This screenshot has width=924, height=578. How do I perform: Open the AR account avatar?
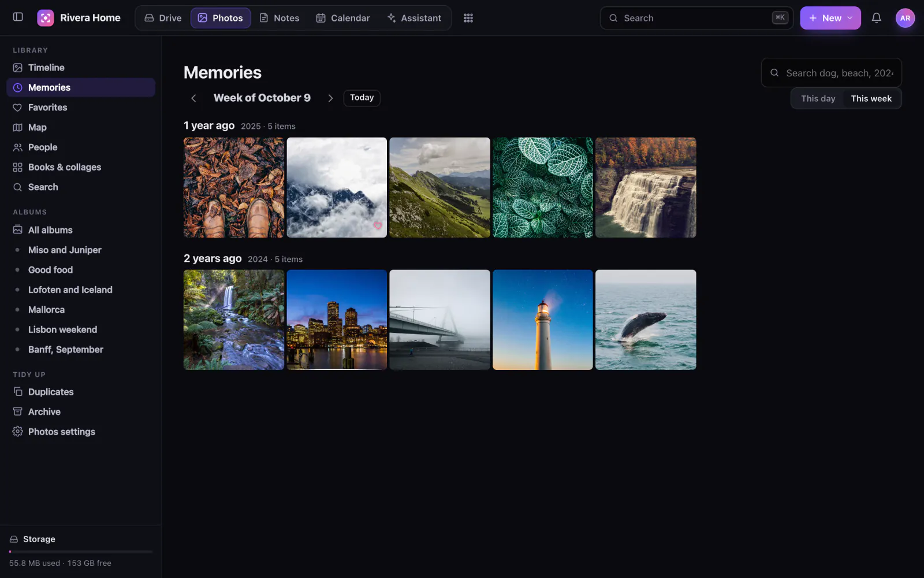(x=905, y=18)
